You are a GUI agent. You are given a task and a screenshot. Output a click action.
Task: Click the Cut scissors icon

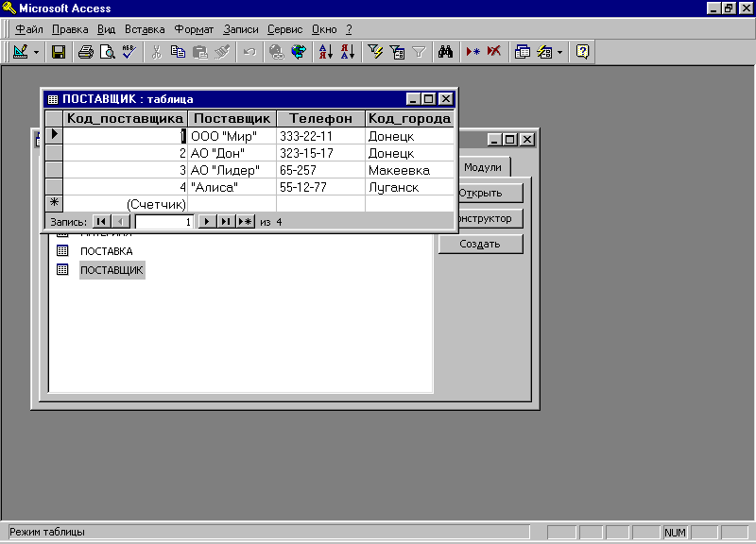click(x=156, y=52)
